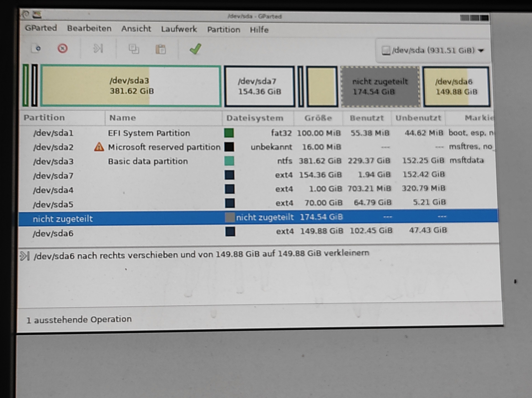
Task: Open the Hilfe menu
Action: pos(259,30)
